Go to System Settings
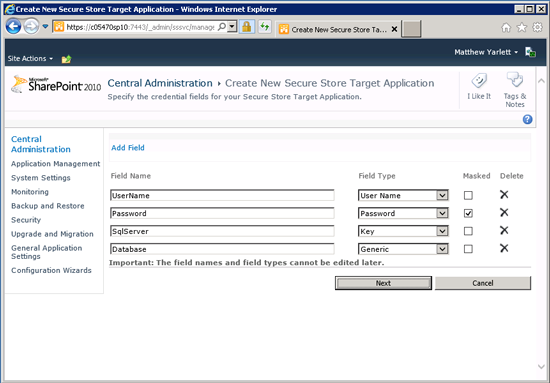550x383 pixels. tap(41, 178)
